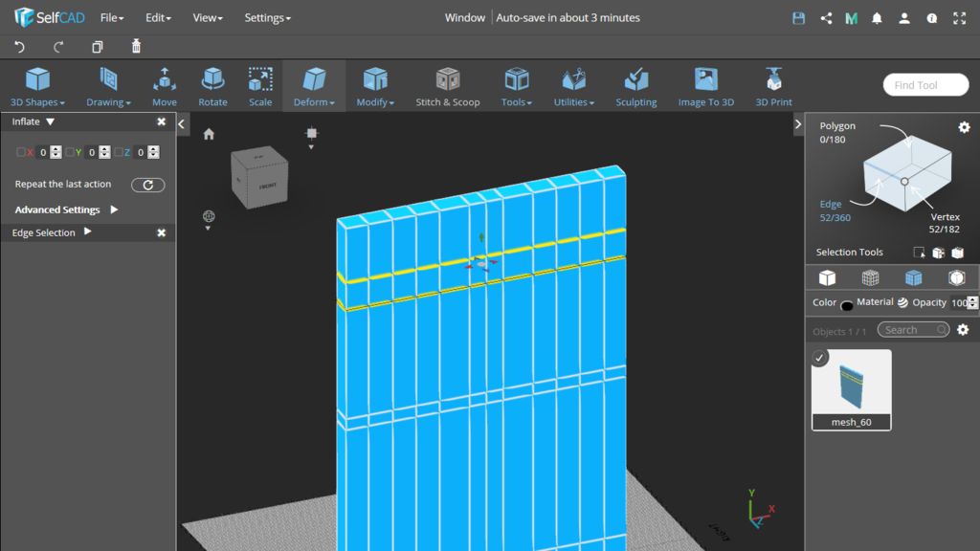Viewport: 980px width, 551px height.
Task: Click the undo arrow icon
Action: click(x=19, y=47)
